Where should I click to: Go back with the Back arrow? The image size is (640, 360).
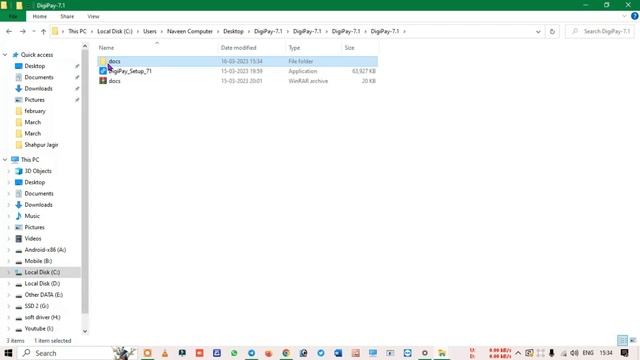pyautogui.click(x=9, y=31)
